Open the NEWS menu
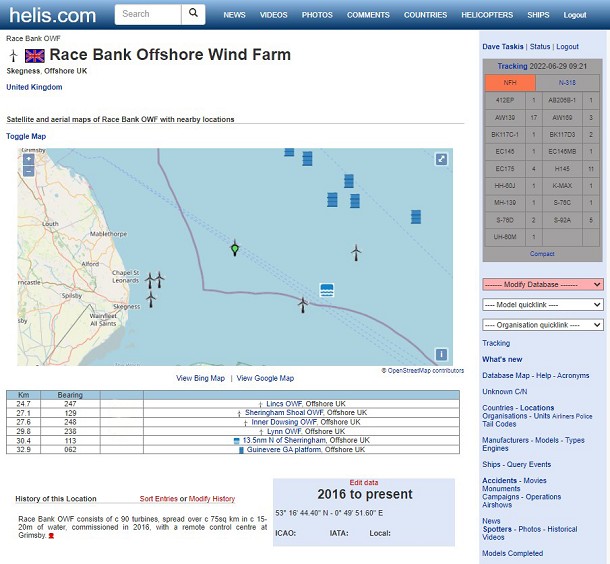The width and height of the screenshot is (610, 564). point(234,15)
